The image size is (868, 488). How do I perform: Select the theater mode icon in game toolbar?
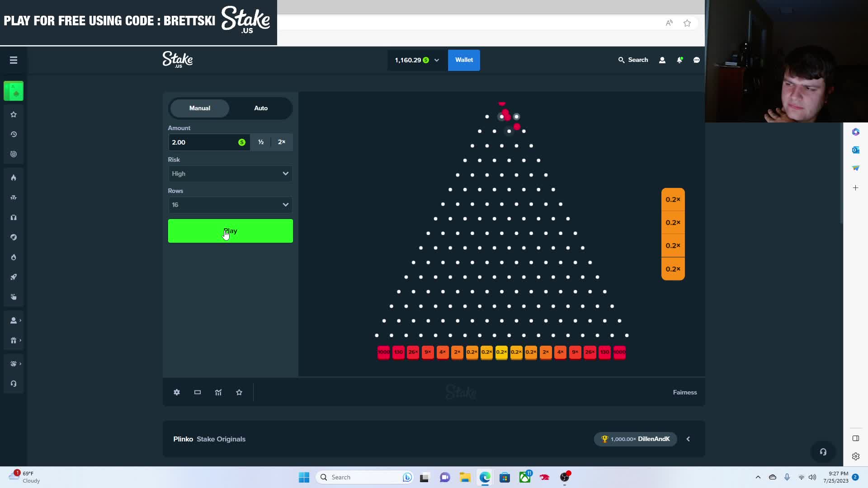coord(197,392)
